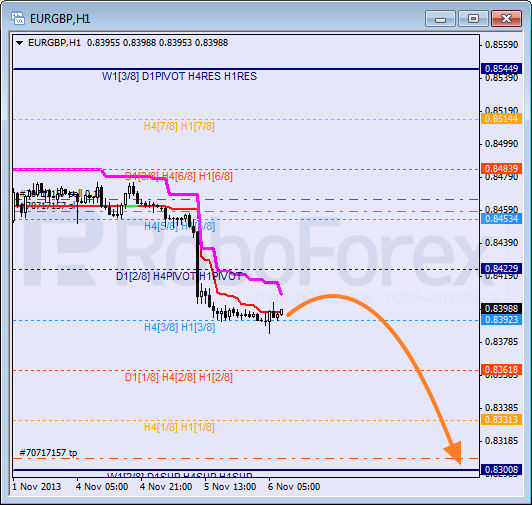Click the EURGBP,H1 chart window icon
Image resolution: width=532 pixels, height=505 pixels.
click(x=18, y=18)
